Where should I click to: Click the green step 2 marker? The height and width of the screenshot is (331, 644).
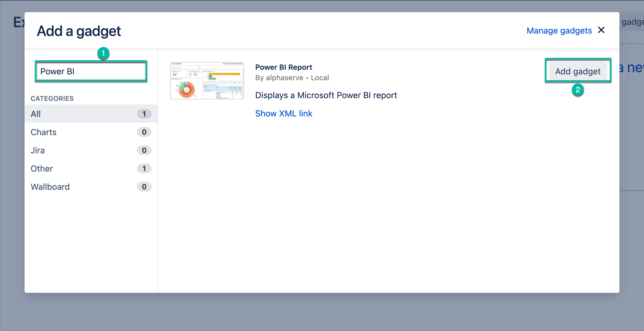(x=577, y=90)
